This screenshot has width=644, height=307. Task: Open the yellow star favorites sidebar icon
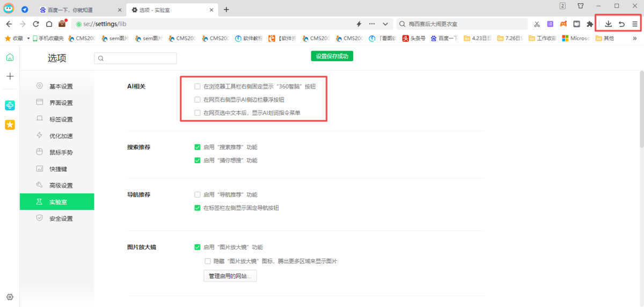click(10, 125)
